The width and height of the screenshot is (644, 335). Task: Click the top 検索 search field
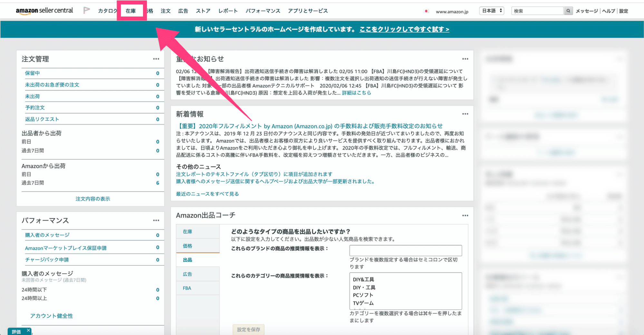537,11
